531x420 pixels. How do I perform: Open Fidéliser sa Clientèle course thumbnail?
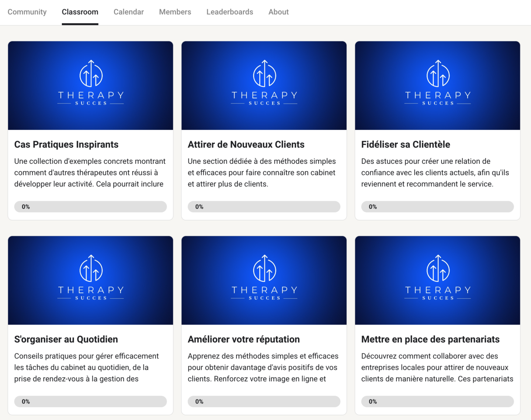(x=438, y=86)
